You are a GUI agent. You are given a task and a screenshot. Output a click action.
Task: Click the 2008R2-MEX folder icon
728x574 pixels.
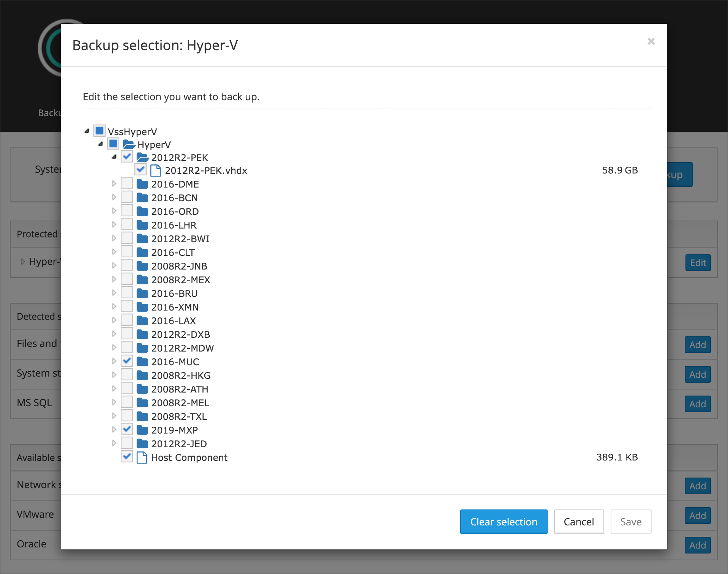click(142, 280)
